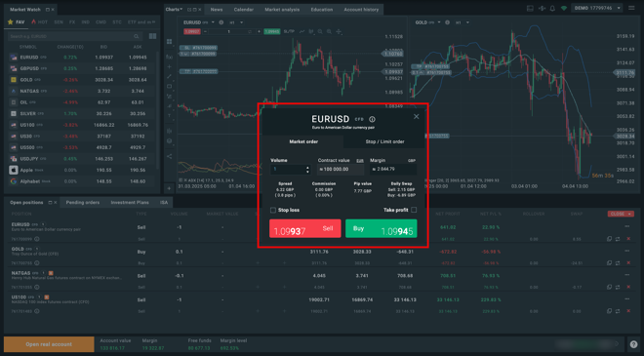Click the EURUSD chart settings gear icon
Image resolution: width=644 pixels, height=356 pixels.
click(x=221, y=22)
